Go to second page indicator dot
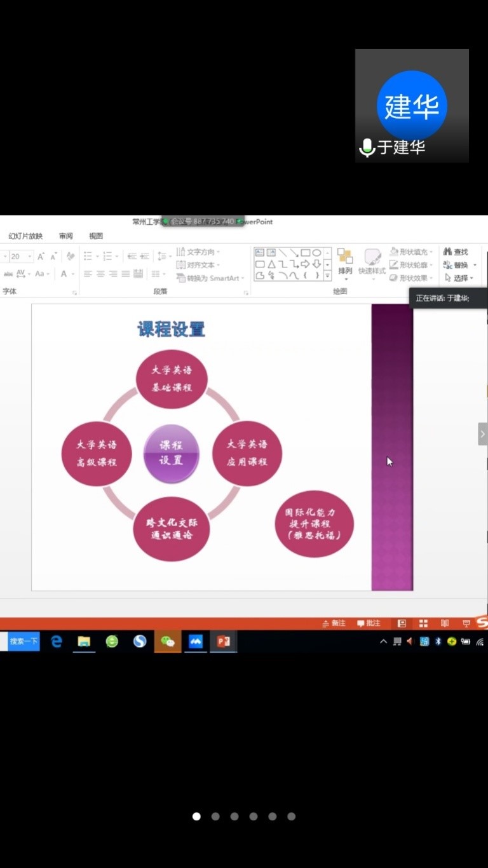The height and width of the screenshot is (868, 488). tap(215, 817)
